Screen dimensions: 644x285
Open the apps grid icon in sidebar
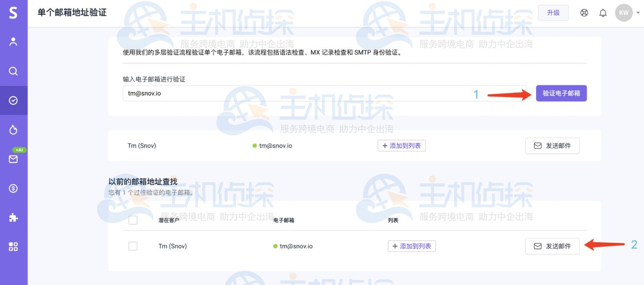(x=13, y=247)
